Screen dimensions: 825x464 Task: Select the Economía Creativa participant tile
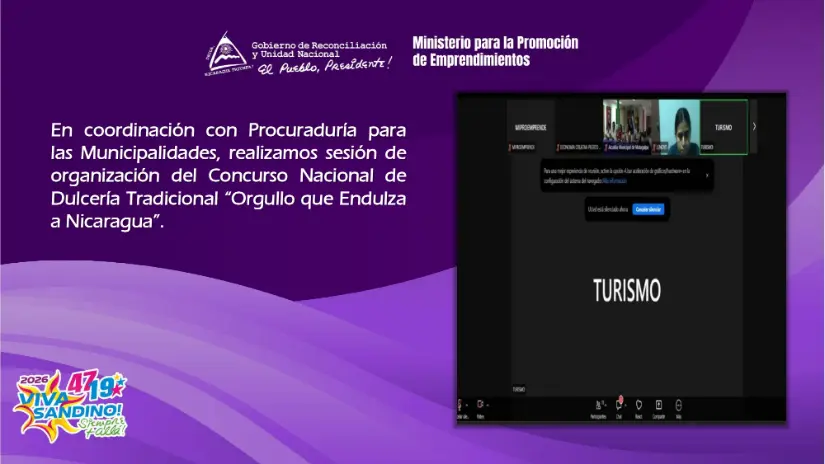tap(579, 127)
